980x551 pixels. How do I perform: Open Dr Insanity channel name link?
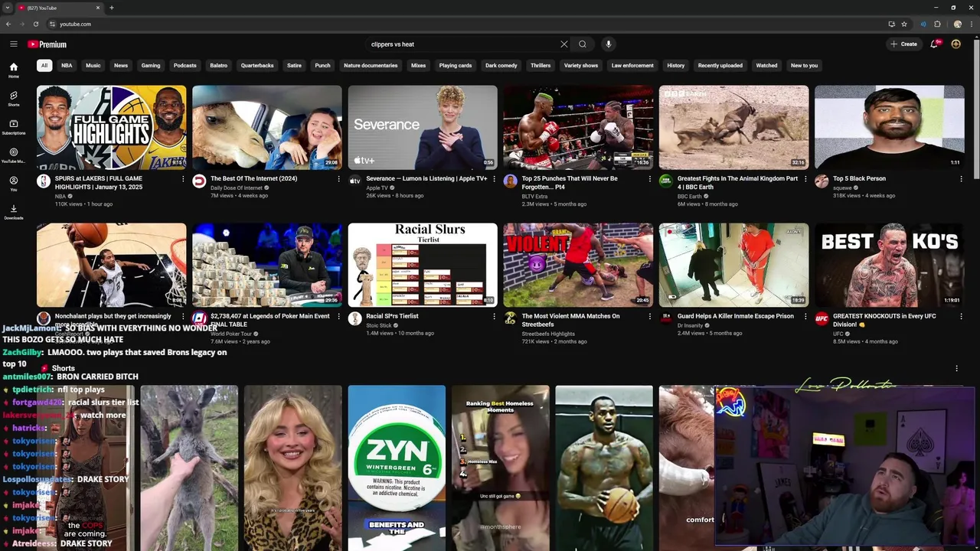click(691, 325)
